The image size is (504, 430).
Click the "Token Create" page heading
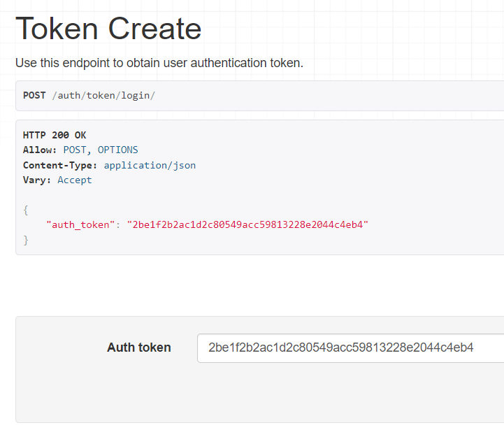point(108,29)
